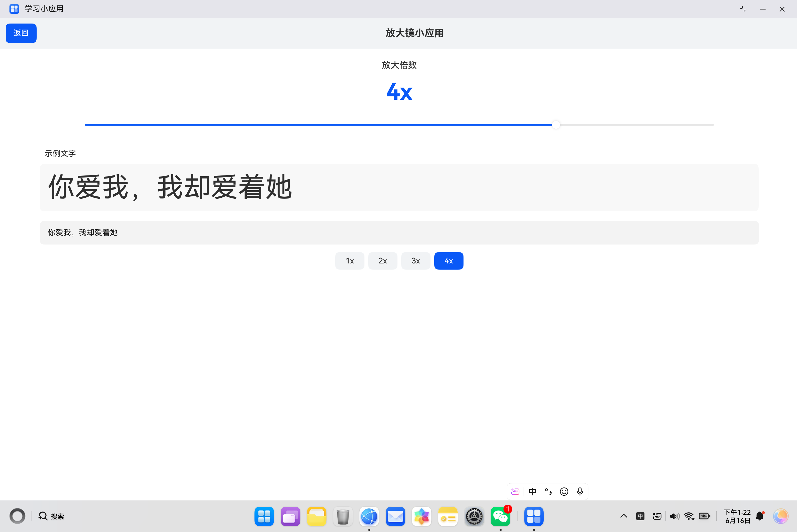
Task: Open the clock showing 下午1:22
Action: tap(737, 516)
